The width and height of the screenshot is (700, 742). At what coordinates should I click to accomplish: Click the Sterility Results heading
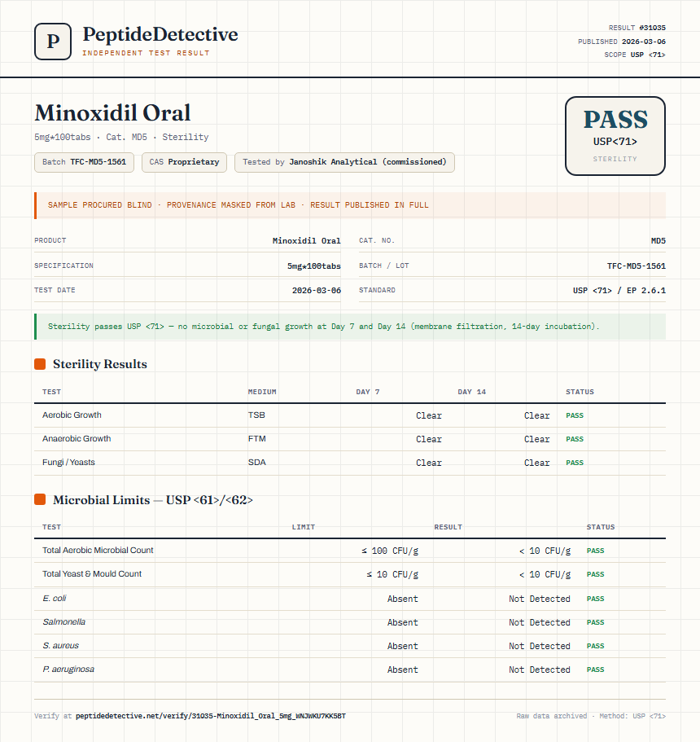tap(100, 364)
